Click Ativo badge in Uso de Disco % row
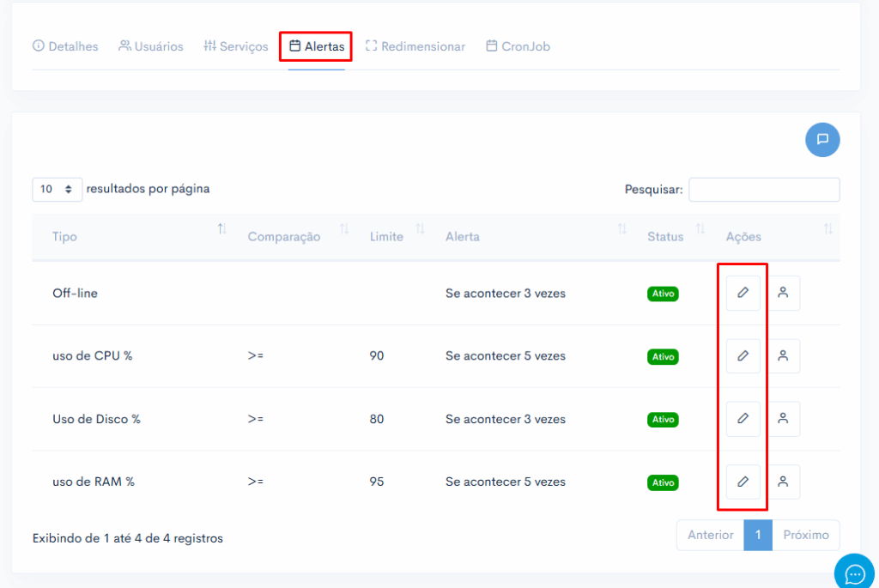The image size is (879, 588). (663, 419)
